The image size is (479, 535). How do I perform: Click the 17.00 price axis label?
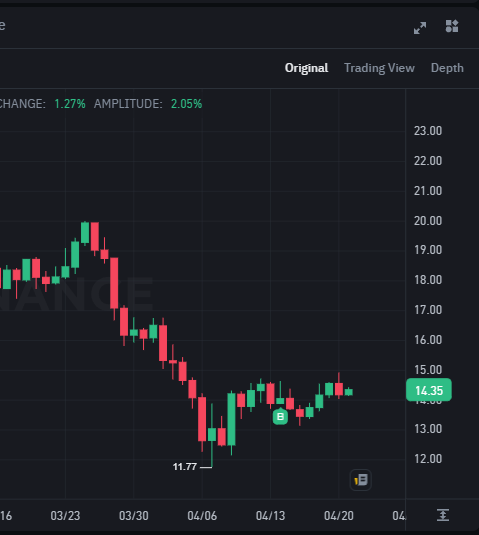coord(428,310)
